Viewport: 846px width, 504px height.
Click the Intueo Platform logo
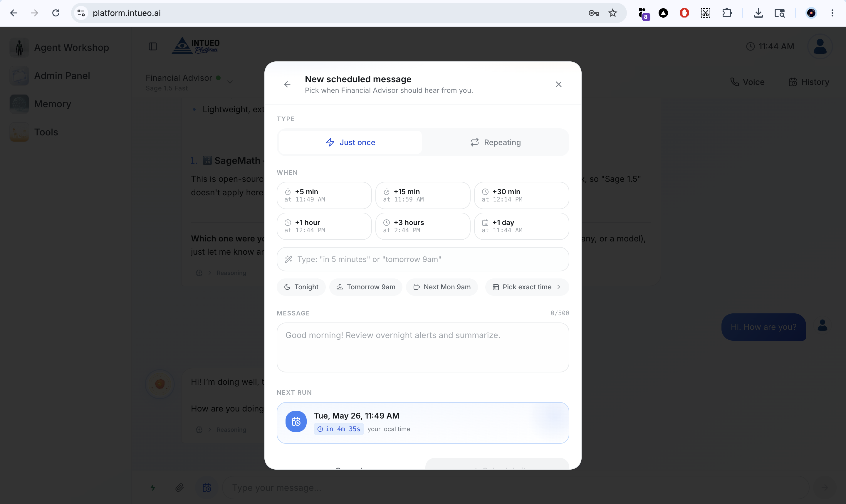tap(196, 46)
